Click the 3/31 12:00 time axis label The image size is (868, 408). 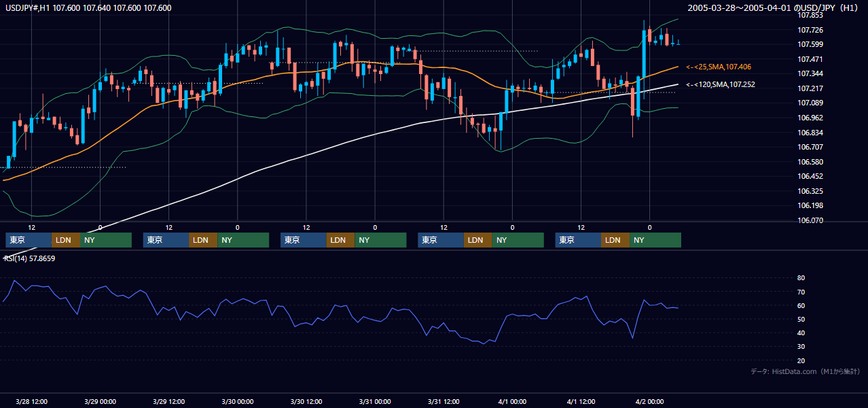[x=444, y=401]
